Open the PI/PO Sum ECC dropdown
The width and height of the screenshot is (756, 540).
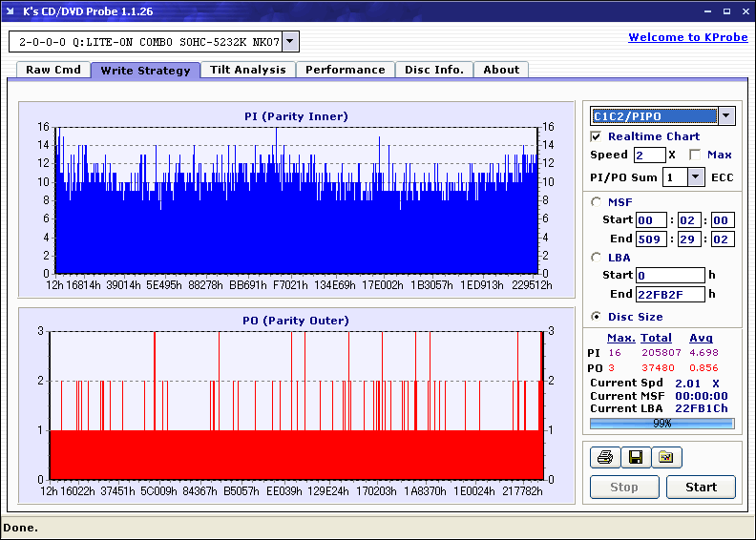pyautogui.click(x=695, y=177)
